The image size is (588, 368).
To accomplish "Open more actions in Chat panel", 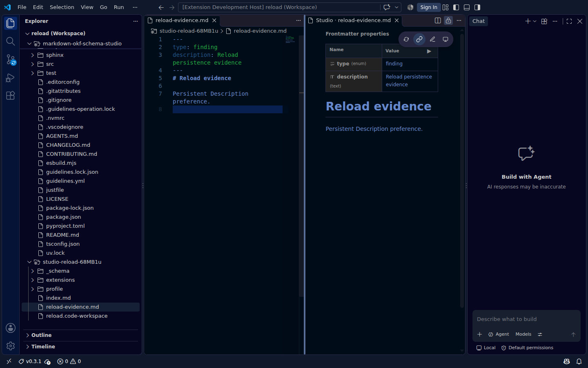I will [555, 21].
